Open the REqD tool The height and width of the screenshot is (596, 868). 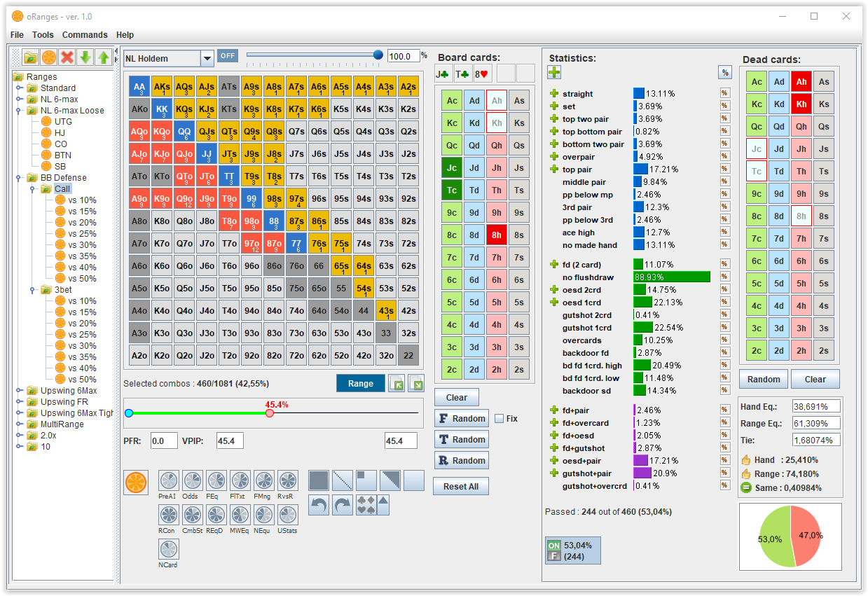tap(216, 515)
